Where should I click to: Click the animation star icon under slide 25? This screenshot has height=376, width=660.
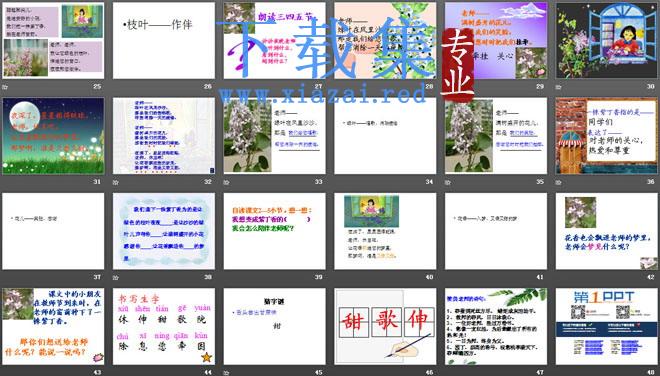5,87
